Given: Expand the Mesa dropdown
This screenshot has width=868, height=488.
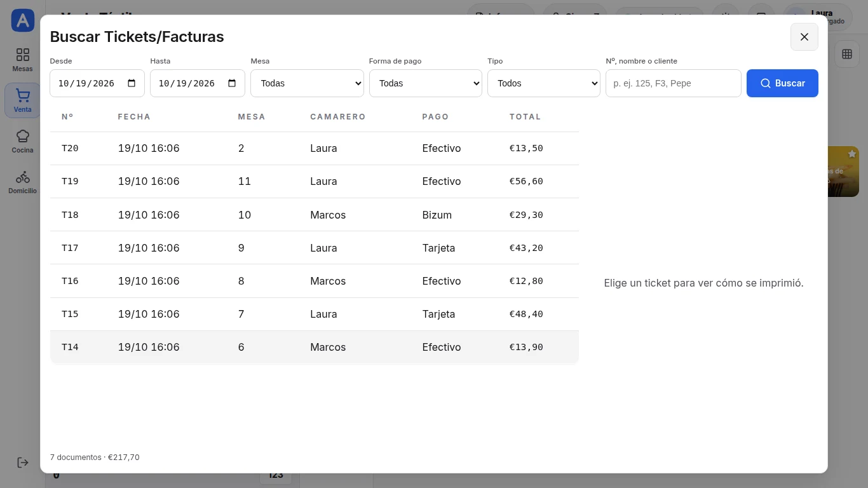Looking at the screenshot, I should (x=307, y=83).
